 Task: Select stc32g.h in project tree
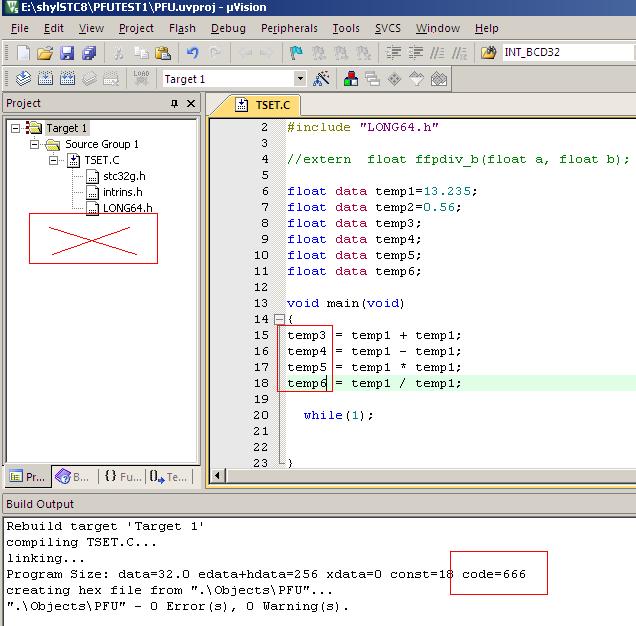point(124,176)
